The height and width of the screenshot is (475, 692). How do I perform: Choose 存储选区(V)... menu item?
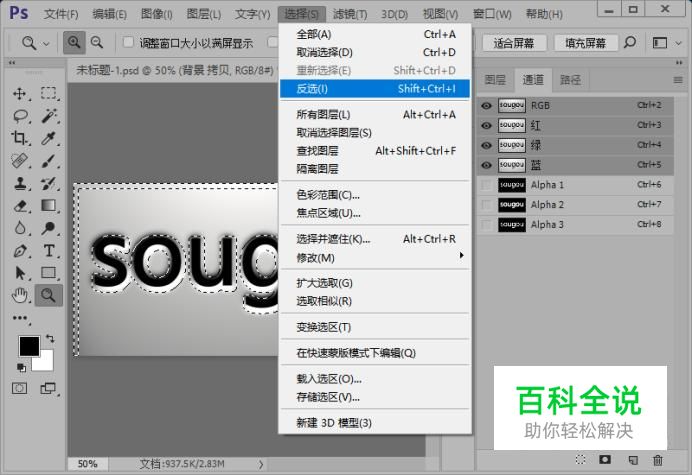[375, 397]
